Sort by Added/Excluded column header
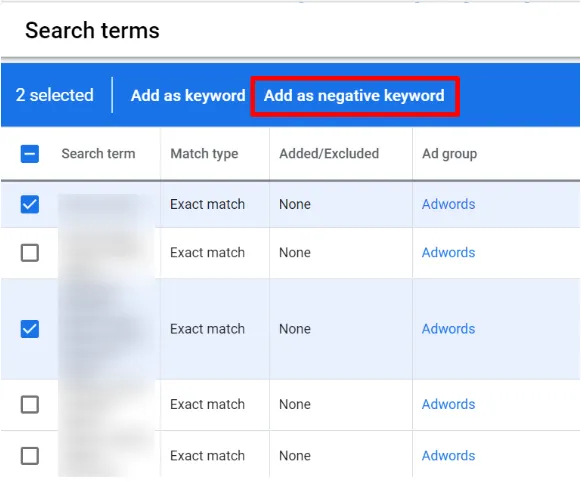Viewport: 581px width, 486px height. (x=329, y=154)
